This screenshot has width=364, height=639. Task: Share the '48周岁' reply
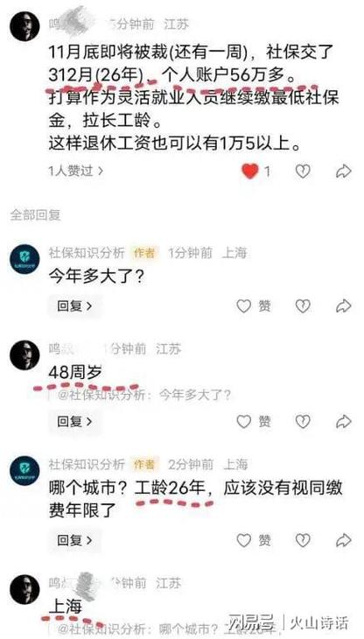(344, 421)
